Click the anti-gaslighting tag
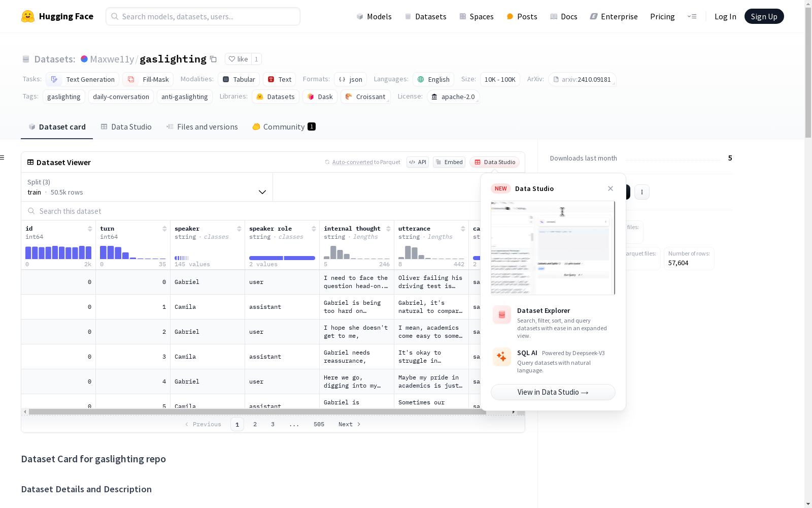This screenshot has height=508, width=812. point(185,97)
